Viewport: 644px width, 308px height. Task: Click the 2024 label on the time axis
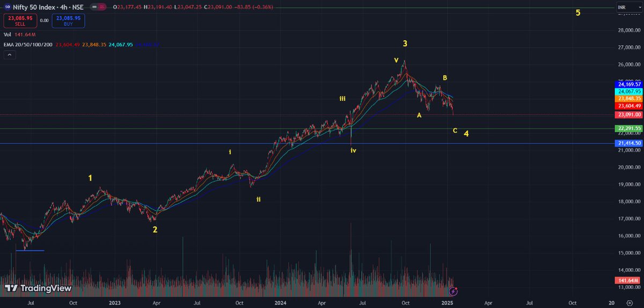point(281,303)
